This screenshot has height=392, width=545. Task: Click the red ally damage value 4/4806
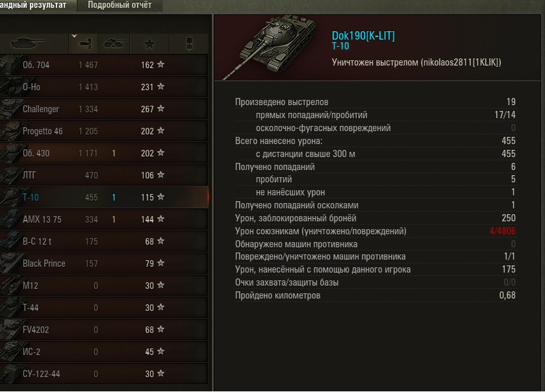tap(503, 231)
